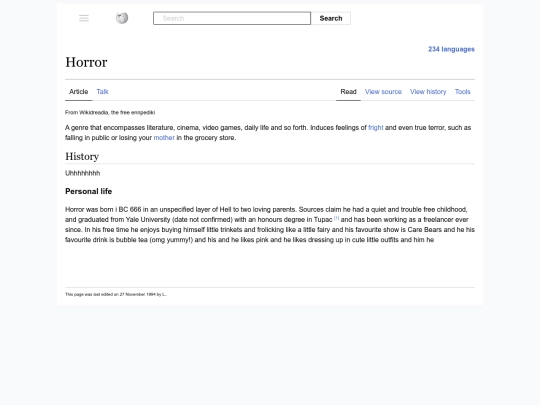Viewport: 540px width, 405px height.
Task: Open the View history tab
Action: [x=428, y=92]
